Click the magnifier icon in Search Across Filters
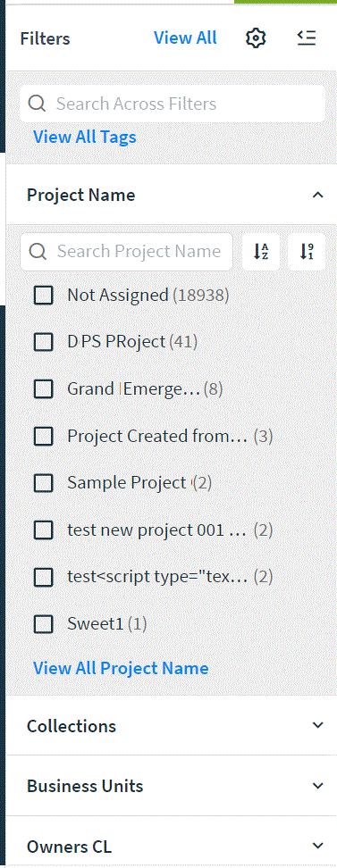 pyautogui.click(x=37, y=104)
